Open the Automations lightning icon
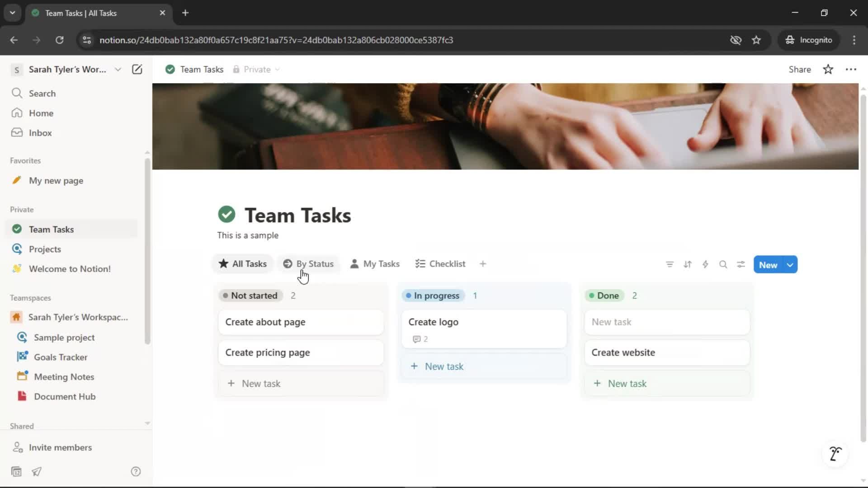This screenshot has height=488, width=868. [x=705, y=264]
